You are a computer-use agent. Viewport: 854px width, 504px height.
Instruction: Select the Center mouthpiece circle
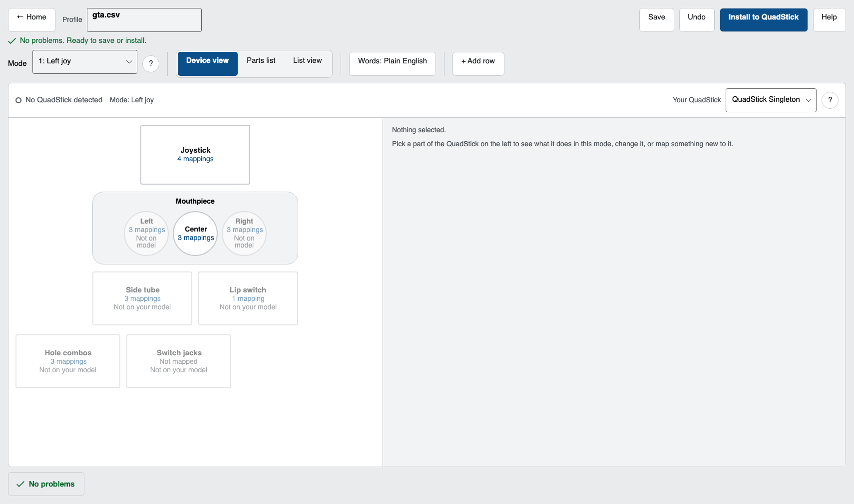pos(195,234)
